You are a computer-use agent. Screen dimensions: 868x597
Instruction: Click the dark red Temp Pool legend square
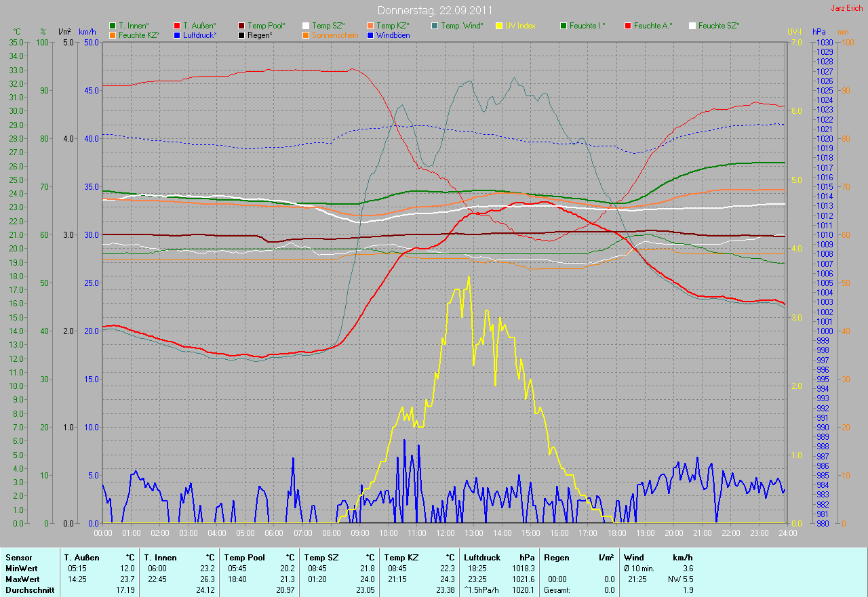point(242,26)
